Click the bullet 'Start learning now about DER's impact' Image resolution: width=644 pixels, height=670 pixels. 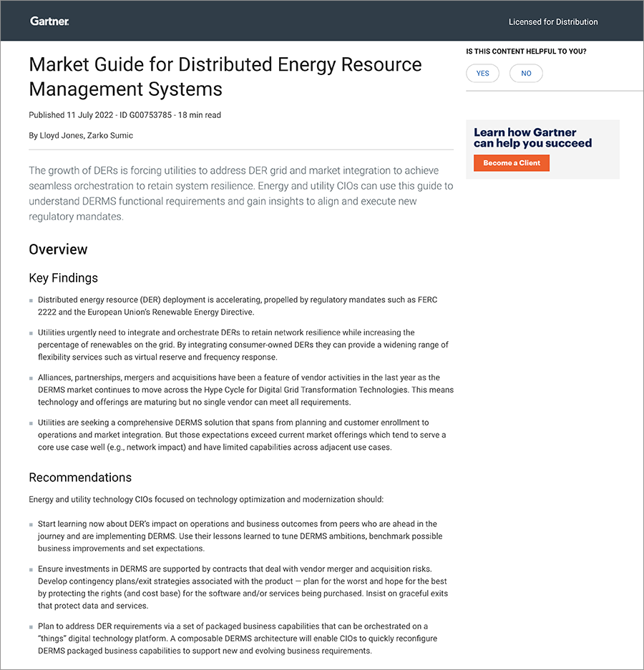240,536
